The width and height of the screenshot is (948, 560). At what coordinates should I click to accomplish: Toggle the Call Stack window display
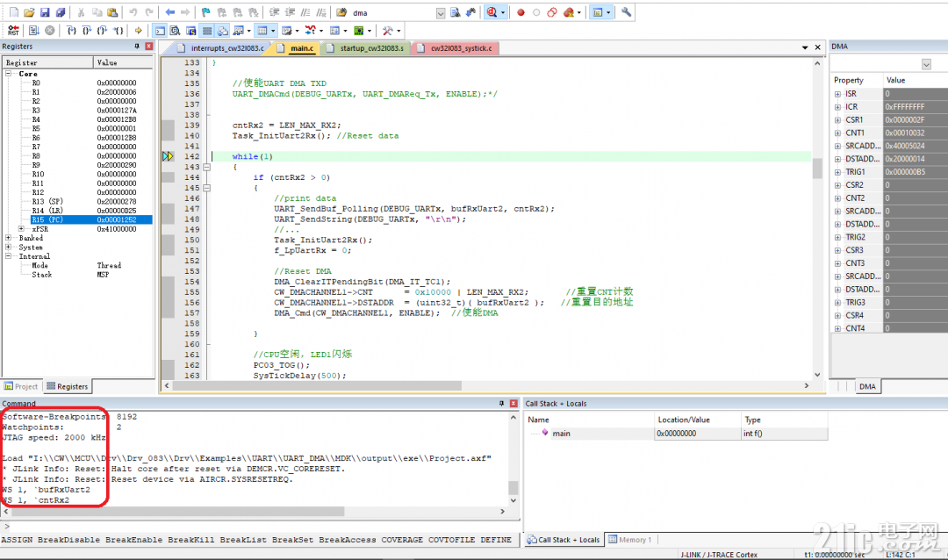click(x=222, y=30)
